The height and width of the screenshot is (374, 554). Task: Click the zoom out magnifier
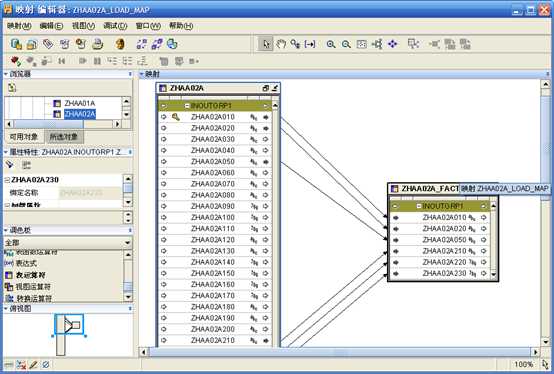346,44
